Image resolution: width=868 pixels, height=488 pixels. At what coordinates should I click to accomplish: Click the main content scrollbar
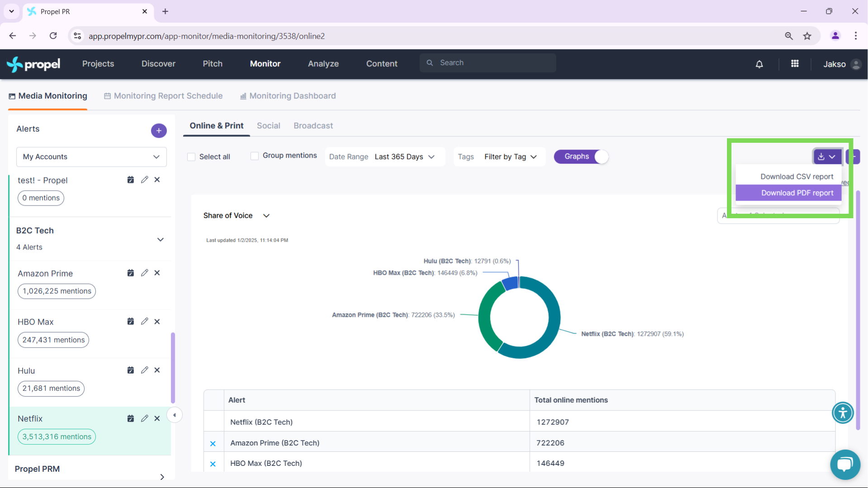point(858,310)
